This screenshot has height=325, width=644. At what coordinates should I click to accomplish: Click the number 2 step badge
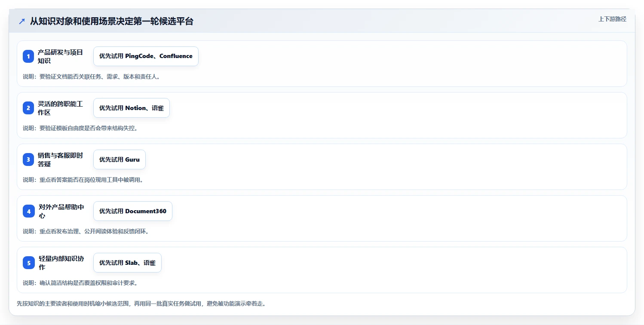pyautogui.click(x=28, y=108)
